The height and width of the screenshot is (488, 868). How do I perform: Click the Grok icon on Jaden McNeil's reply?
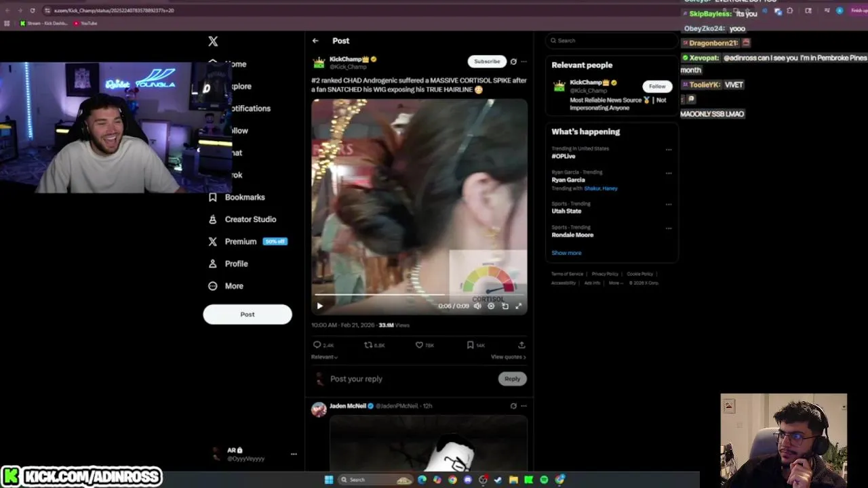click(x=513, y=406)
